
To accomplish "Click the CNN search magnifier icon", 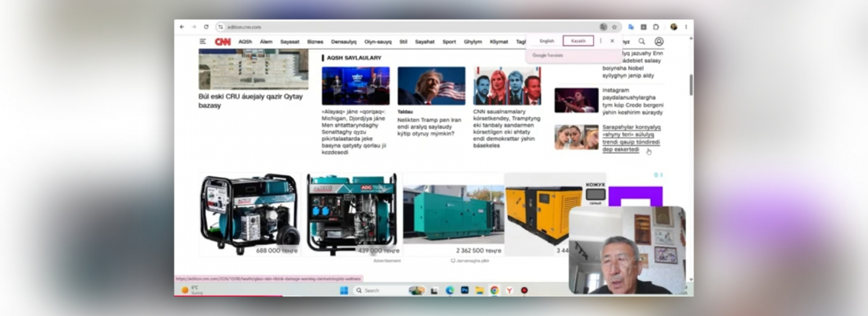I will pos(642,41).
